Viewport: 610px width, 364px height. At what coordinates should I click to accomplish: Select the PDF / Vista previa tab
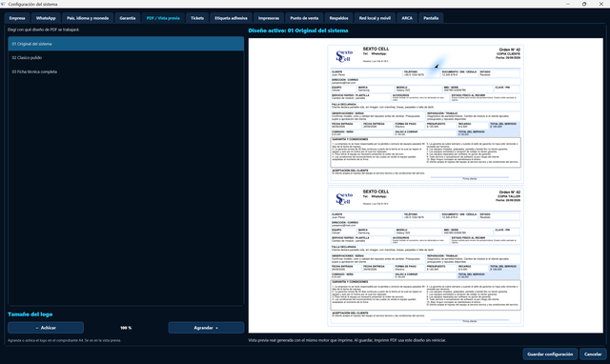click(x=163, y=18)
